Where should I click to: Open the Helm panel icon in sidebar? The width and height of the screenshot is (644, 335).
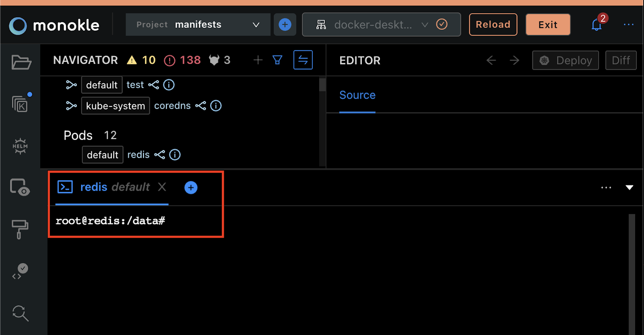coord(20,146)
